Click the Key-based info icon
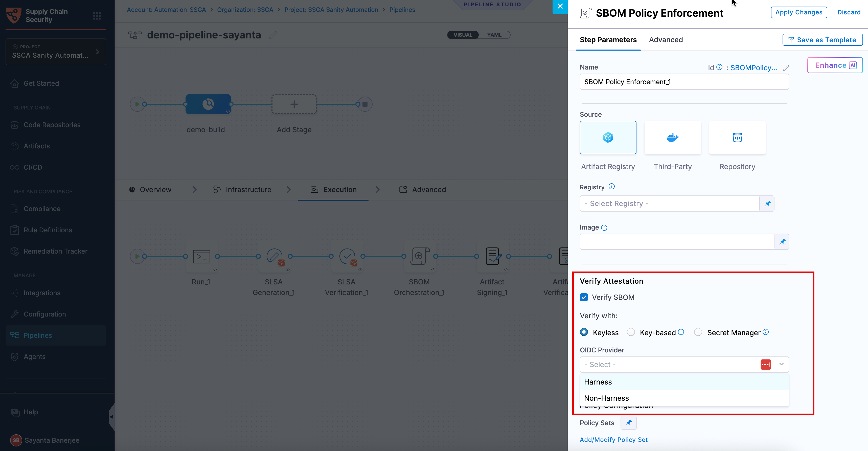 (681, 332)
